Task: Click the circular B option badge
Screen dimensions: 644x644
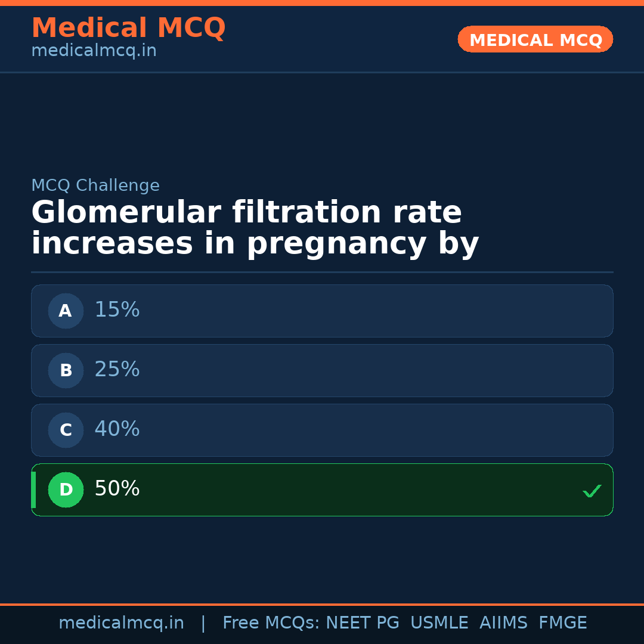Action: point(66,370)
